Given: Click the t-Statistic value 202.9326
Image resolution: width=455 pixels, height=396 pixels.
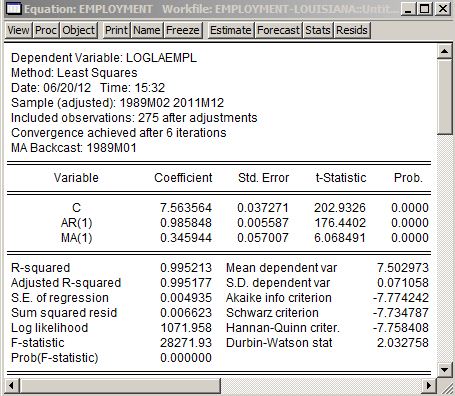Looking at the screenshot, I should (x=340, y=208).
